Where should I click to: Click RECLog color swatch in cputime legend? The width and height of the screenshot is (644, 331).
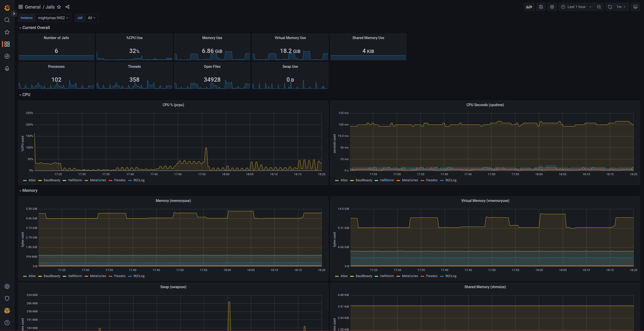point(442,180)
